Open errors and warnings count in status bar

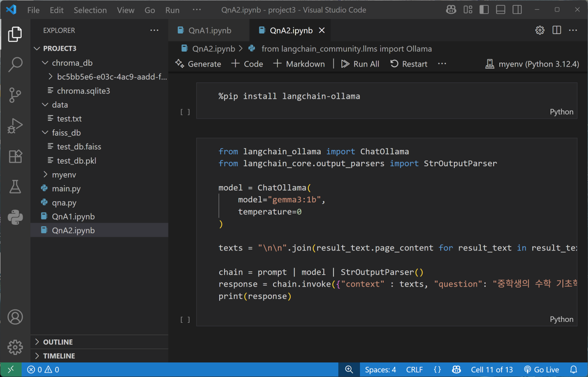point(43,369)
